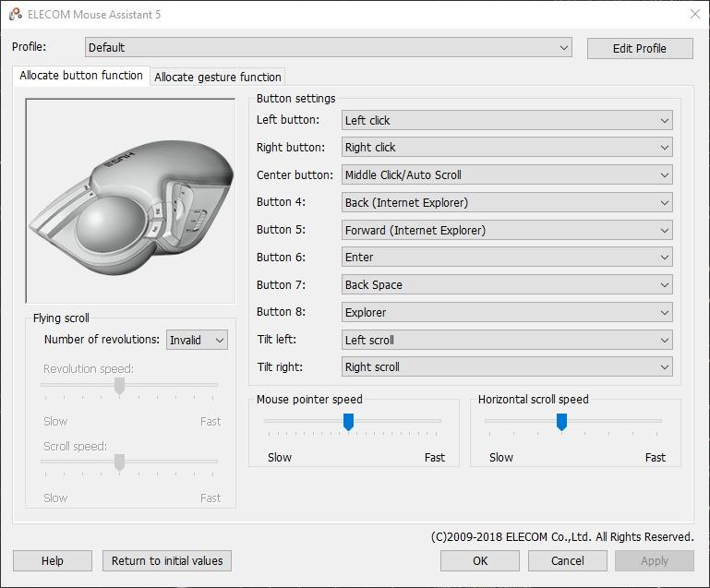The image size is (710, 588).
Task: Click the Horizontal scroll speed slider thumb
Action: [561, 422]
